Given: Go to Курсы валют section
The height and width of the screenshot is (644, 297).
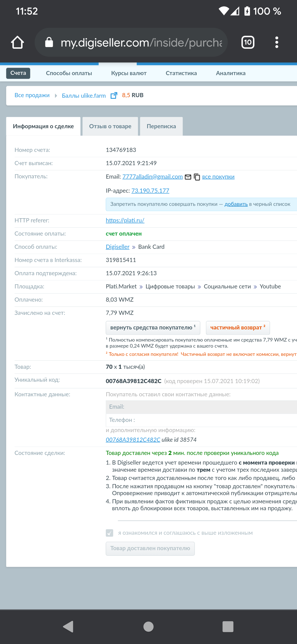Looking at the screenshot, I should tap(129, 73).
